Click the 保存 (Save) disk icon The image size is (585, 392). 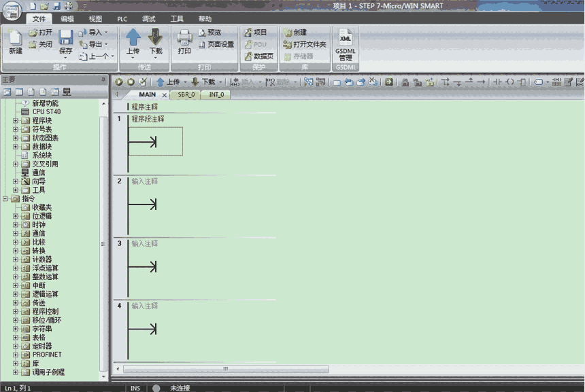65,38
